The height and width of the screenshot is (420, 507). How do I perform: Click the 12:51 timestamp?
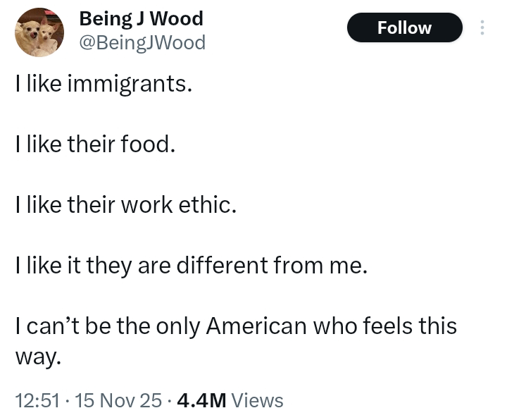pos(37,400)
